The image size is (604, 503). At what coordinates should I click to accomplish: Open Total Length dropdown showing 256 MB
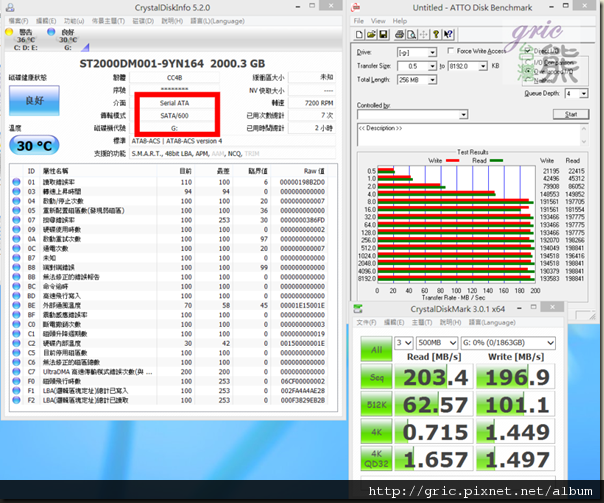click(x=433, y=80)
